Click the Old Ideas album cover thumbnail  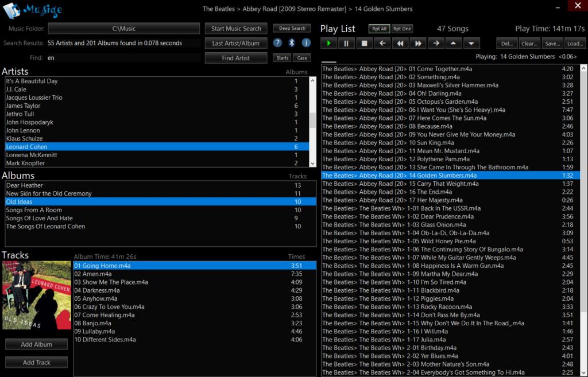[37, 295]
